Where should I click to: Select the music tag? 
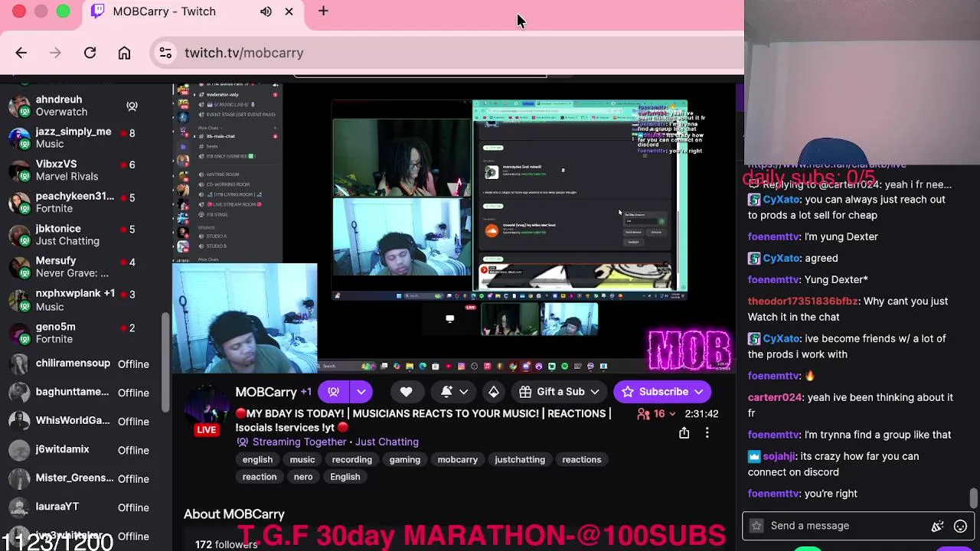tap(302, 460)
